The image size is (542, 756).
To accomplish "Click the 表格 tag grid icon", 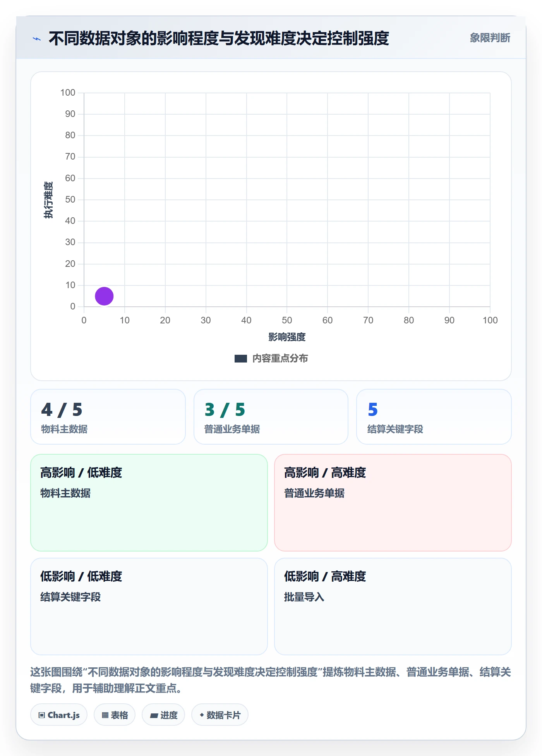I will (x=105, y=715).
